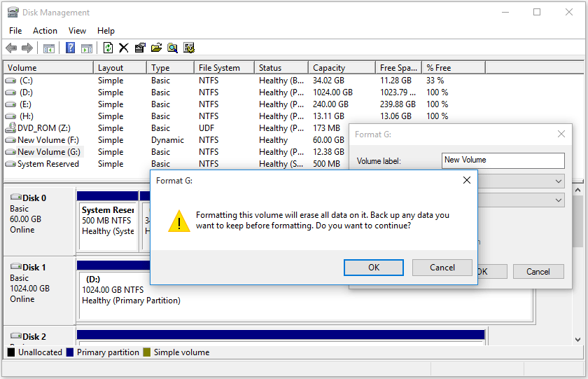Click the (D:) volume drive icon

(10, 92)
